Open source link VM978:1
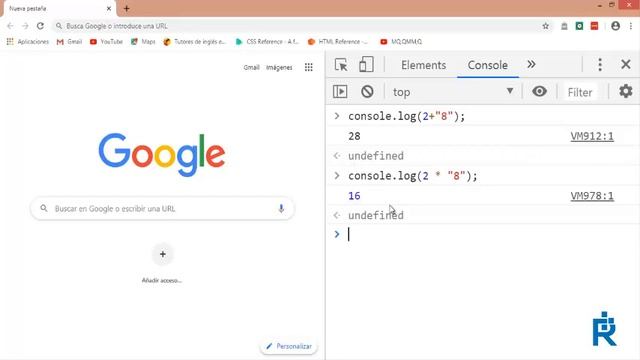 point(592,196)
